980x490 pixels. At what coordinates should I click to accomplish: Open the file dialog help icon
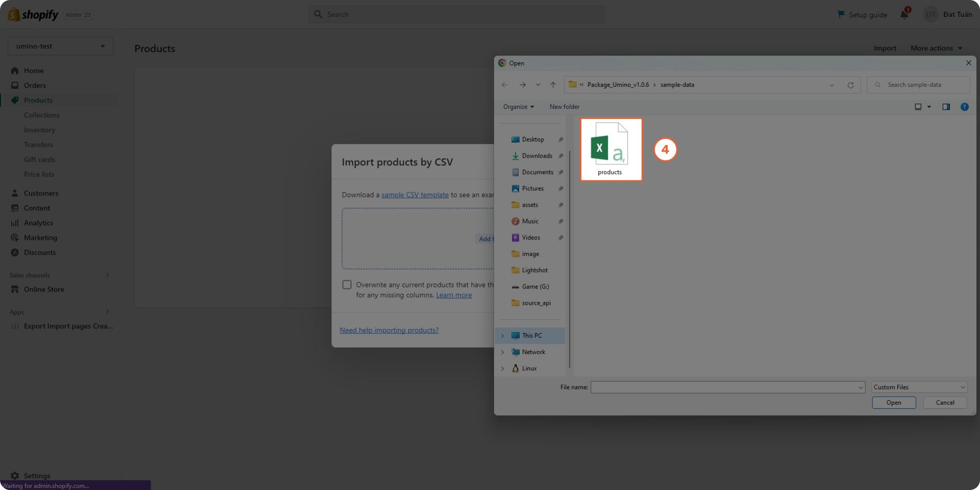click(x=964, y=107)
